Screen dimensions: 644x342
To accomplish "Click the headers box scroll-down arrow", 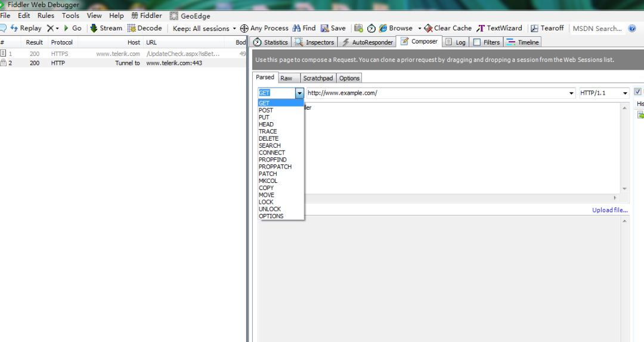I will coord(625,189).
